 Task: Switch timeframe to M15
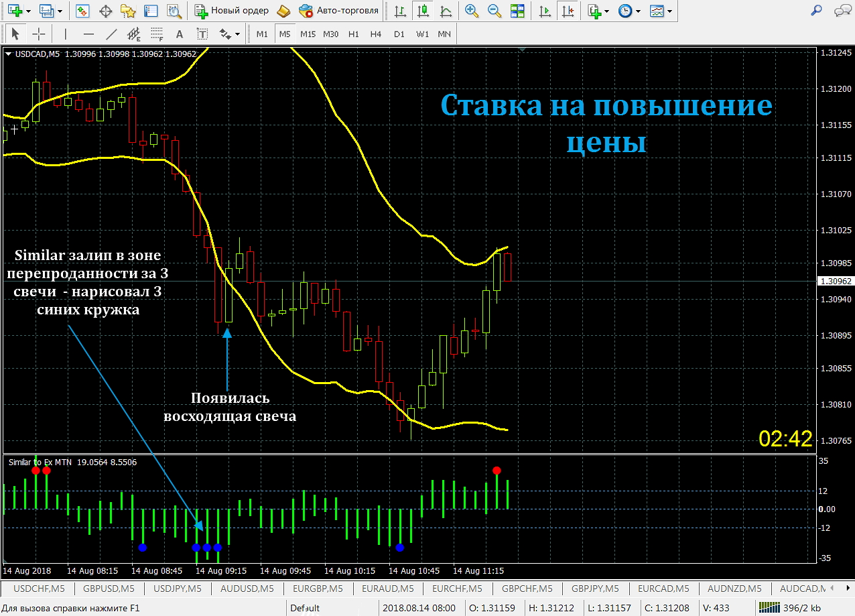click(x=308, y=34)
